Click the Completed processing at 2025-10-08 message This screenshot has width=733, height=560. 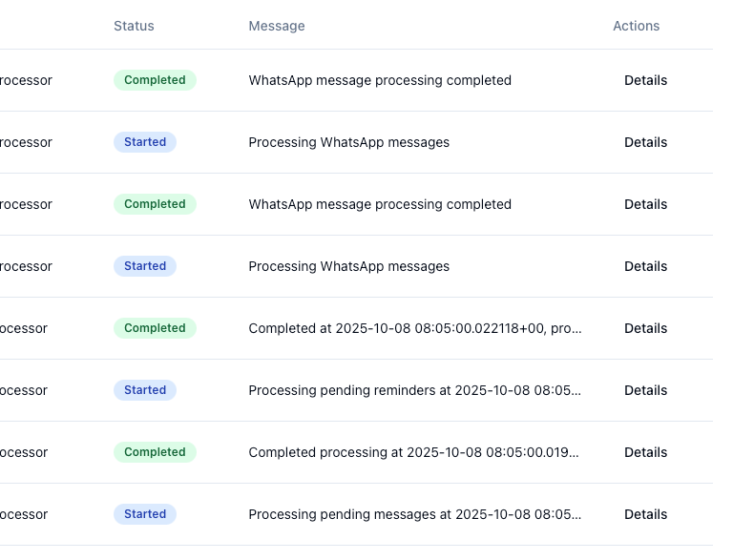coord(414,452)
